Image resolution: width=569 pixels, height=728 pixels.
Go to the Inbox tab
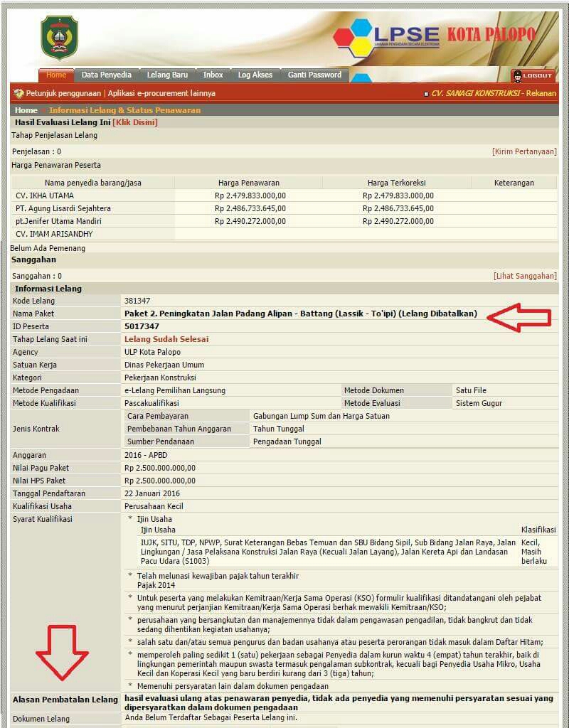pos(213,75)
